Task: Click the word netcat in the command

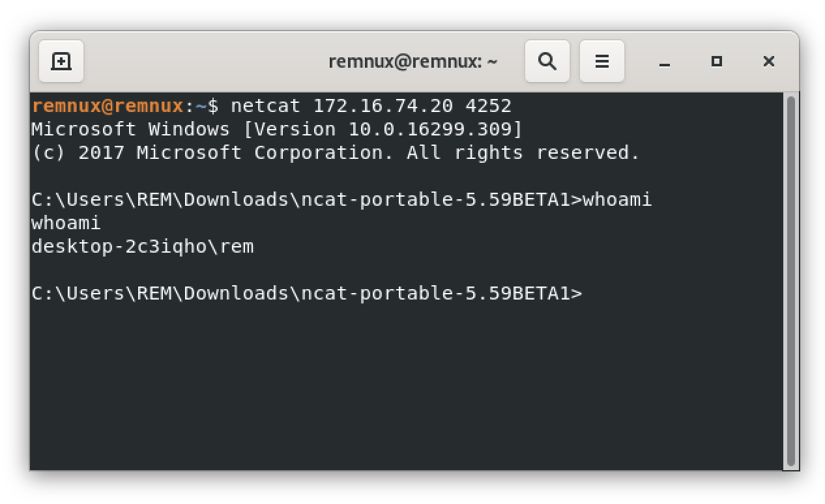Action: [265, 105]
